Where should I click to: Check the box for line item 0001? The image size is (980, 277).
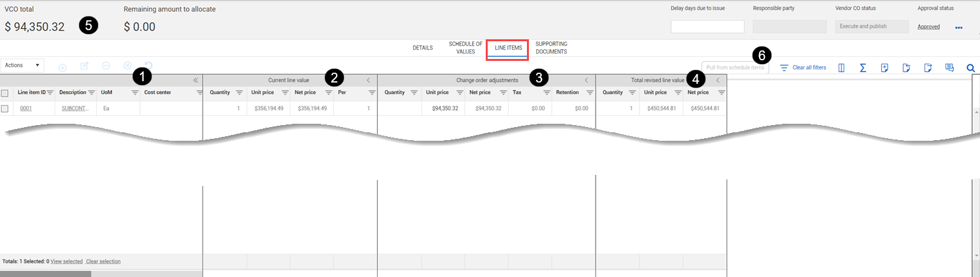(x=5, y=109)
